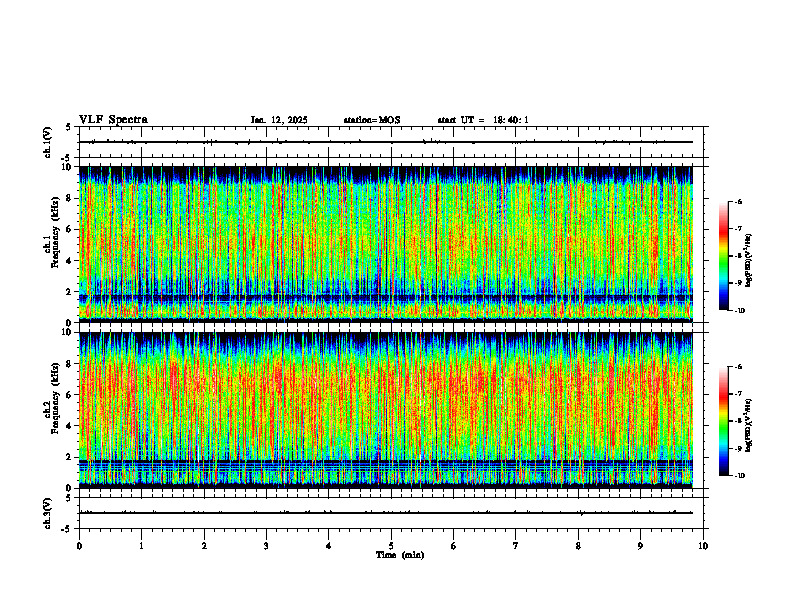Click time axis tick label "9"
Image resolution: width=792 pixels, height=612 pixels.
640,546
